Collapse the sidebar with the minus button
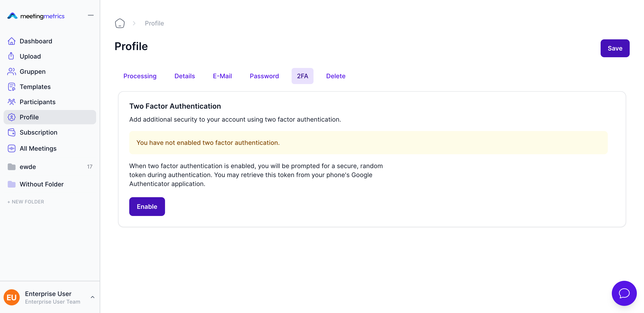Screen dimensions: 644x313 (x=91, y=15)
